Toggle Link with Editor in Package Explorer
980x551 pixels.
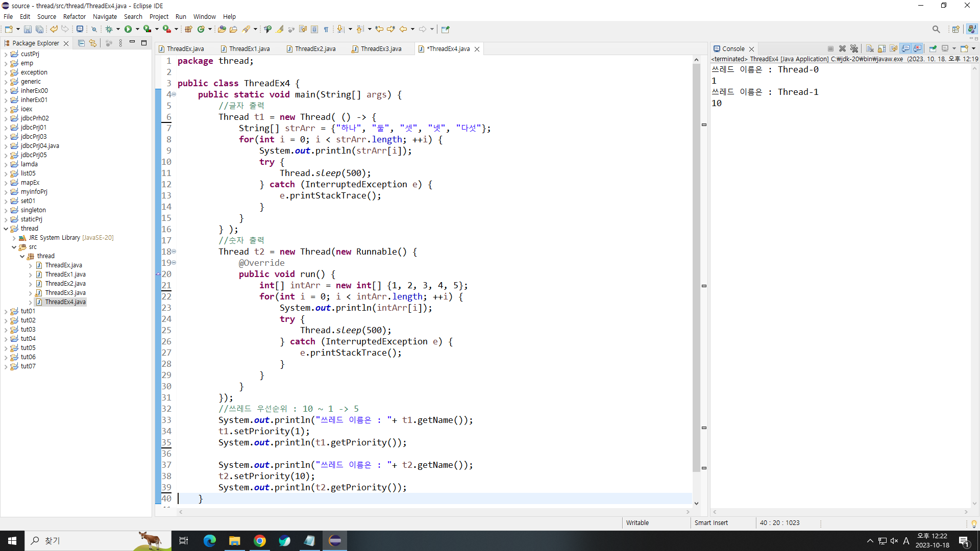click(92, 43)
